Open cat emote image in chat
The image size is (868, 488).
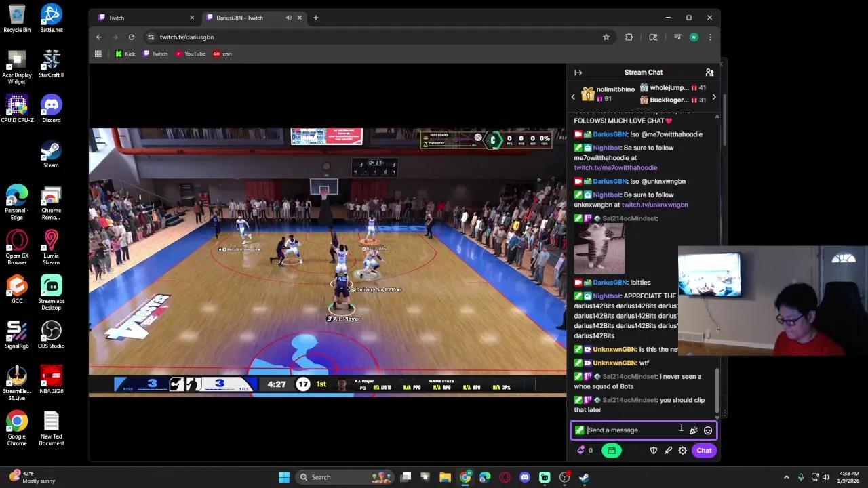[x=599, y=249]
